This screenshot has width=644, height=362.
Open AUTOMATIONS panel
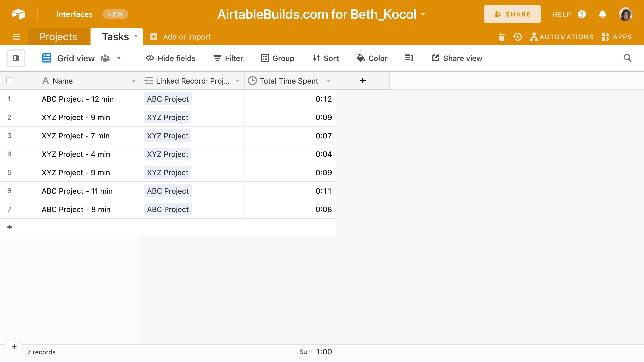pyautogui.click(x=562, y=37)
